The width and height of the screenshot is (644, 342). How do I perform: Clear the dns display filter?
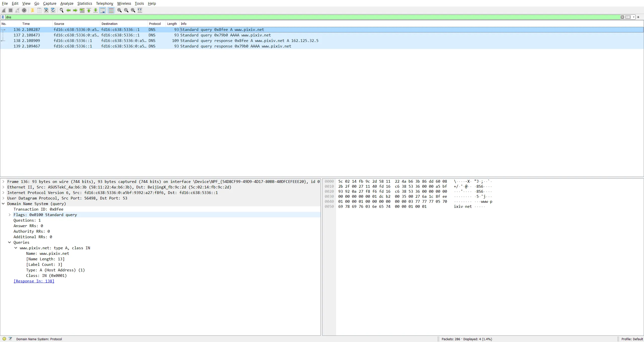tap(622, 17)
